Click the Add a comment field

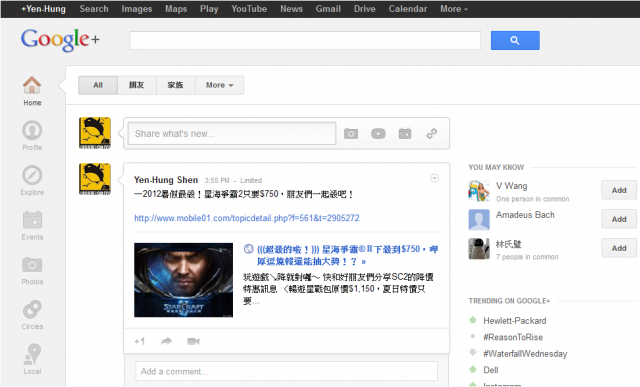(x=287, y=371)
